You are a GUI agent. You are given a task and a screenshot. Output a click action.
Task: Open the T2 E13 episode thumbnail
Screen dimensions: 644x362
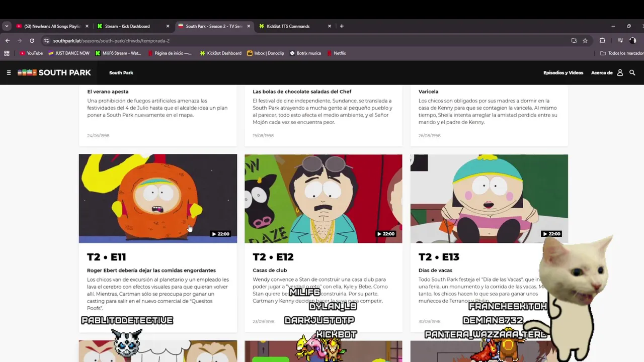[x=489, y=199]
